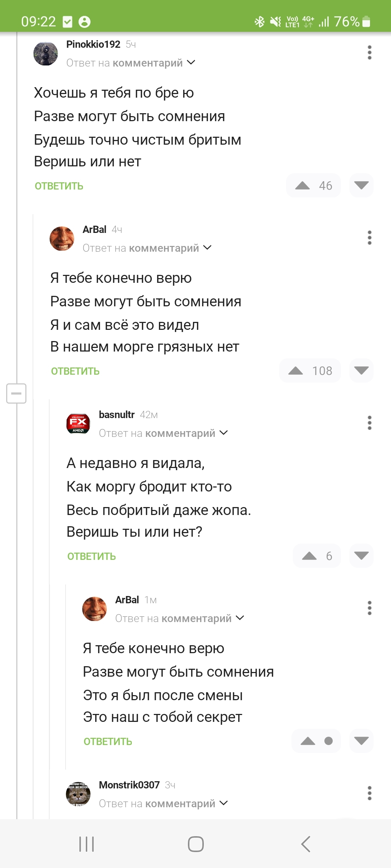Upvote Pinokkio192's comment
Screen dimensions: 391x868
pyautogui.click(x=303, y=186)
